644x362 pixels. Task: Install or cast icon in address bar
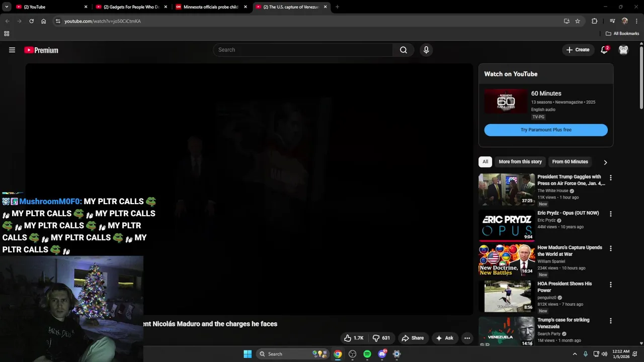click(567, 21)
